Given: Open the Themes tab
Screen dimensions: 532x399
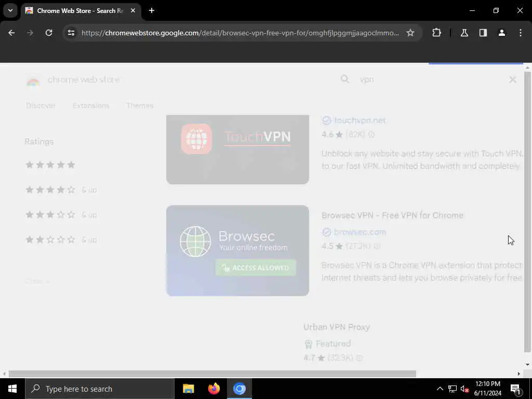Looking at the screenshot, I should pos(140,105).
